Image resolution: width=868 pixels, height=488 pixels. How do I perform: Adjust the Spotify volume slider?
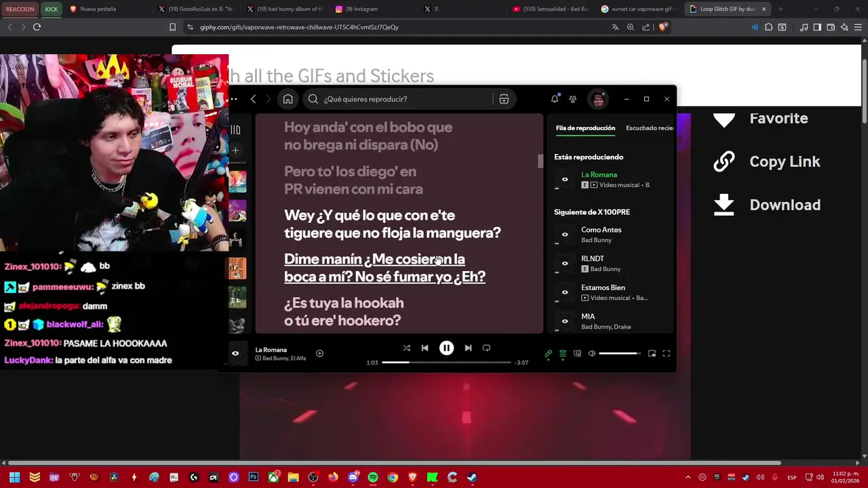tap(619, 353)
